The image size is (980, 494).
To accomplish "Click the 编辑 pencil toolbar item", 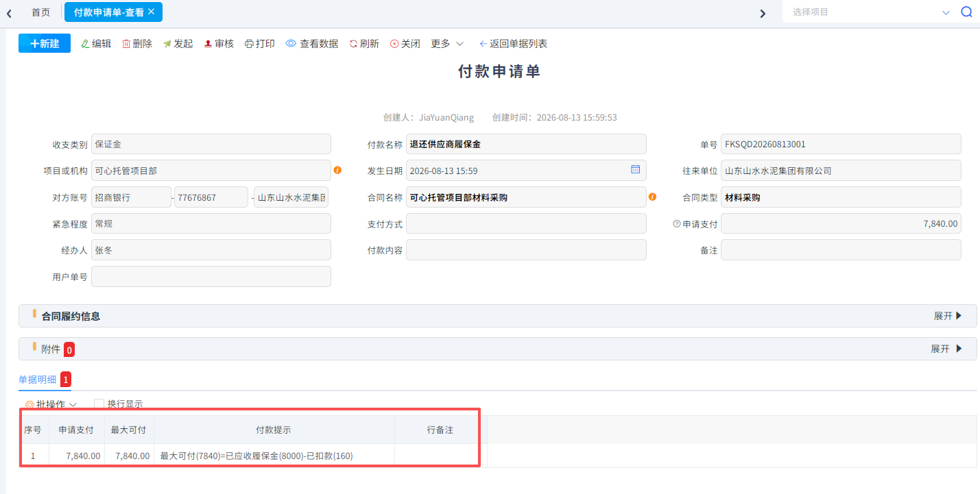I will [x=96, y=43].
